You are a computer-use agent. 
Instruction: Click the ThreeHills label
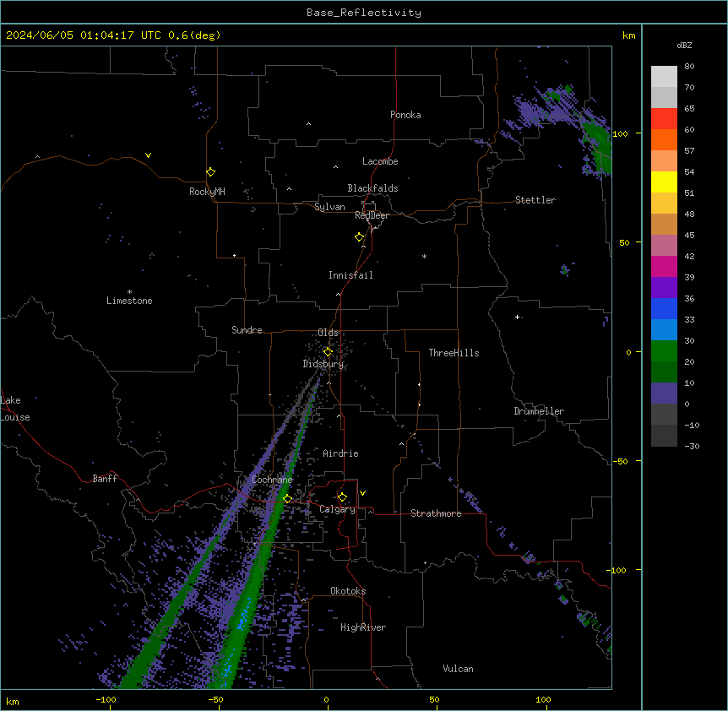click(454, 353)
